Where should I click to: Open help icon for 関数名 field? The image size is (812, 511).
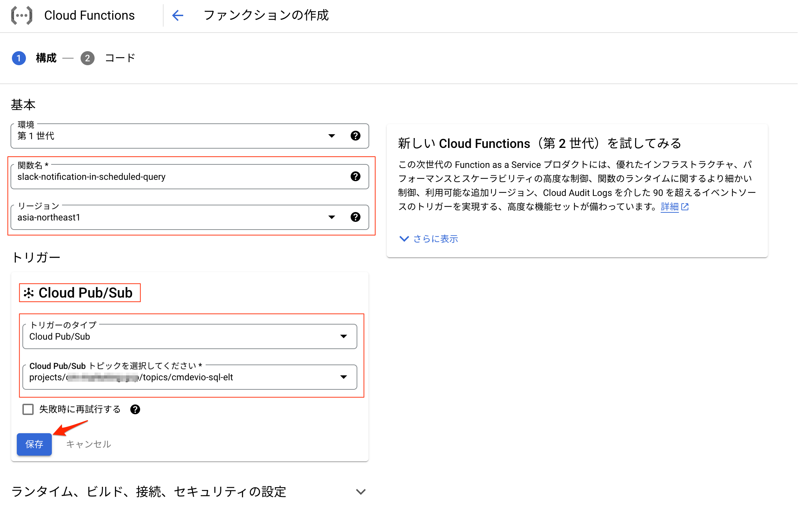click(355, 176)
